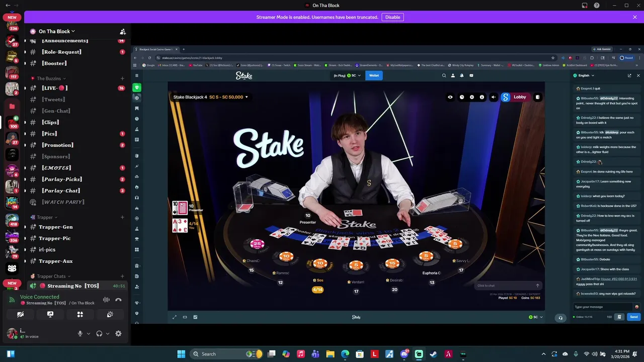Open the Gen-Chat channel
The width and height of the screenshot is (644, 362).
pyautogui.click(x=77, y=111)
